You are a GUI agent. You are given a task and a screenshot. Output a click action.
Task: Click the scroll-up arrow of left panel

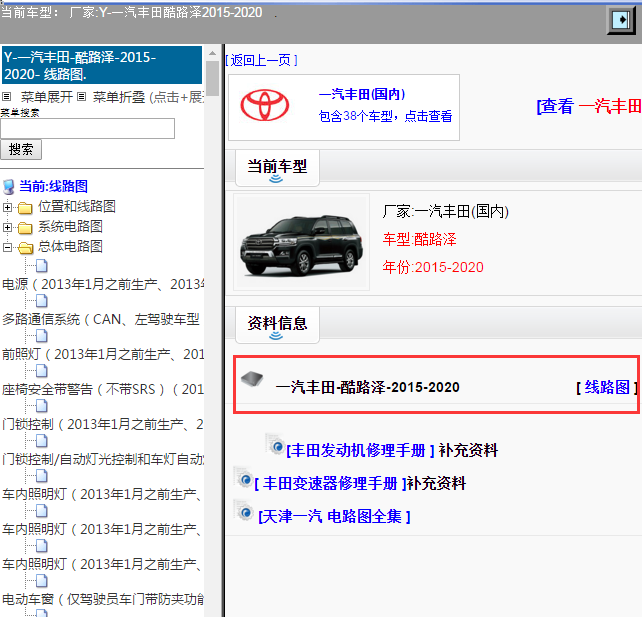click(212, 54)
